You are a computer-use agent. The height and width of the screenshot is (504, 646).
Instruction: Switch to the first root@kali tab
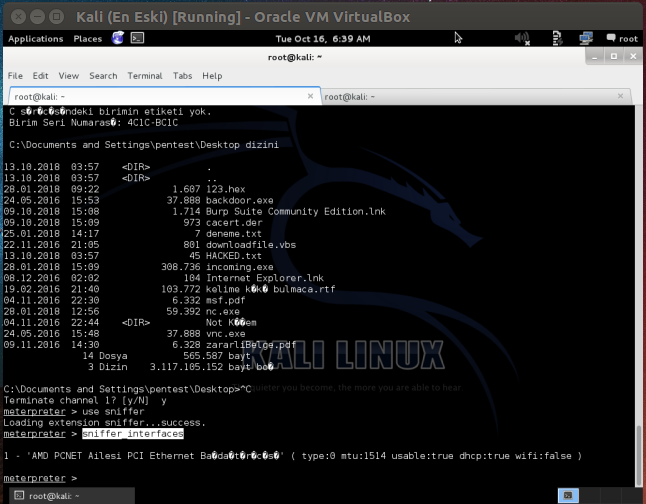[x=165, y=96]
